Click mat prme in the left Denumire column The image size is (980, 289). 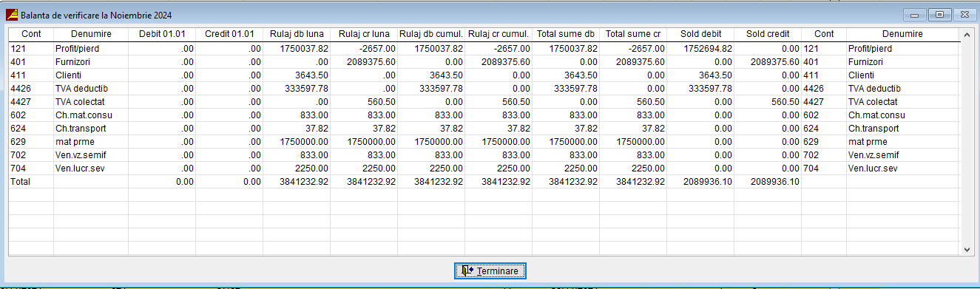point(74,142)
